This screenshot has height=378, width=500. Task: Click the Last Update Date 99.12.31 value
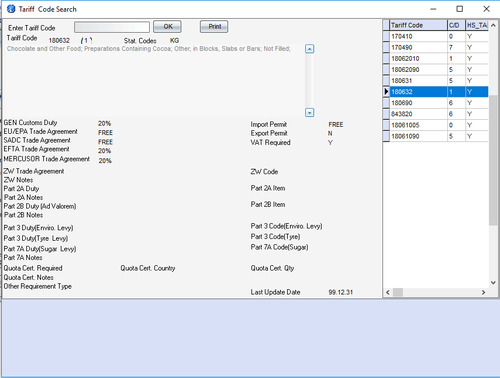pos(340,292)
